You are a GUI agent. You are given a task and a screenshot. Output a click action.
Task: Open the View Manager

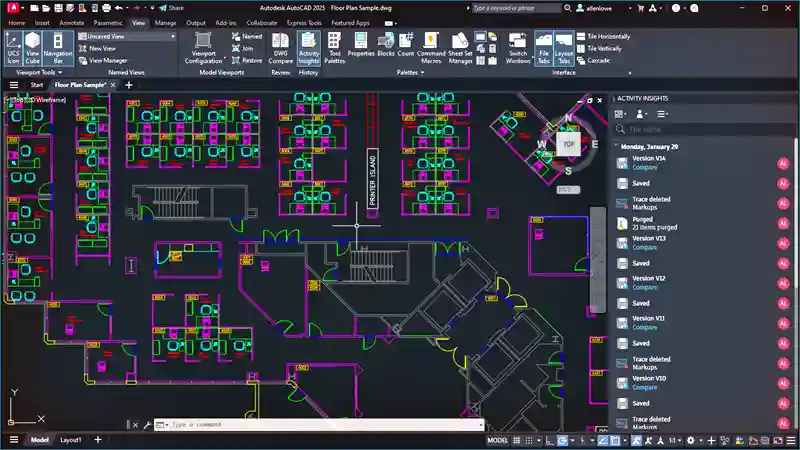click(103, 60)
